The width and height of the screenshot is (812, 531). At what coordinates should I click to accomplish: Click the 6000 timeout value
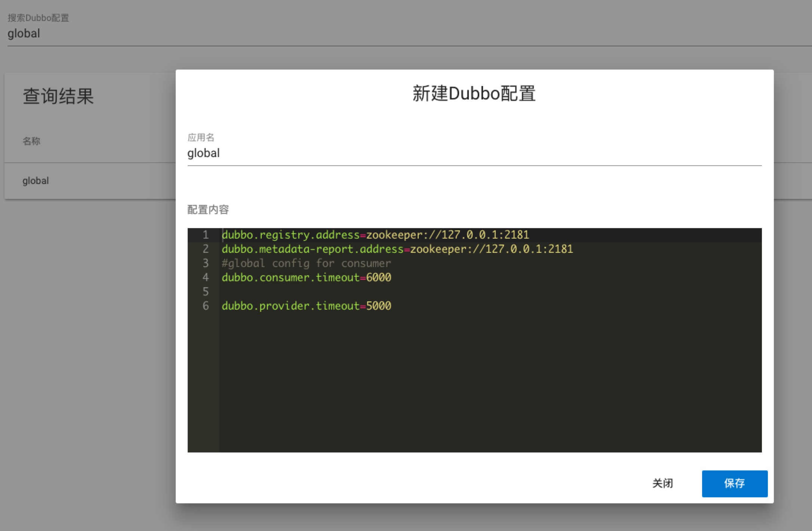379,277
